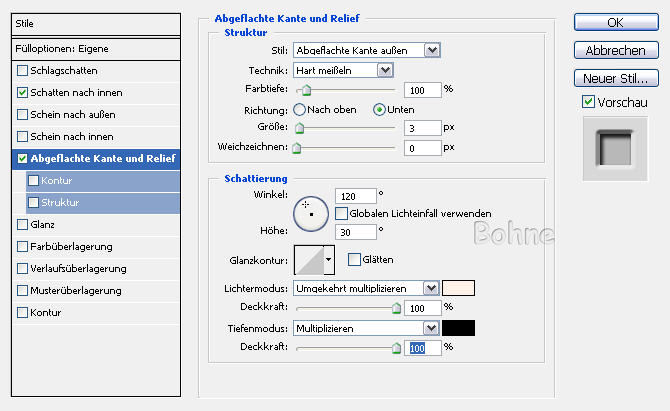Screen dimensions: 670x411
Task: Open the Tiefenmodus blend mode dropdown
Action: [x=431, y=328]
